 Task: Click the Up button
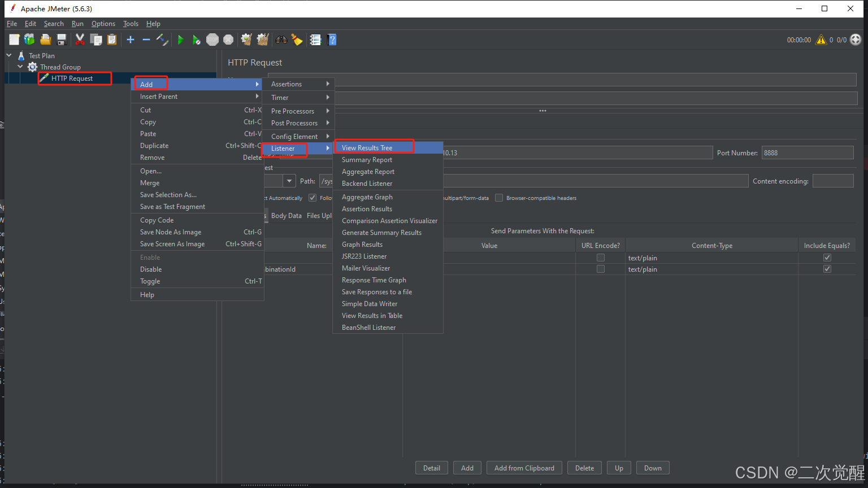point(619,468)
